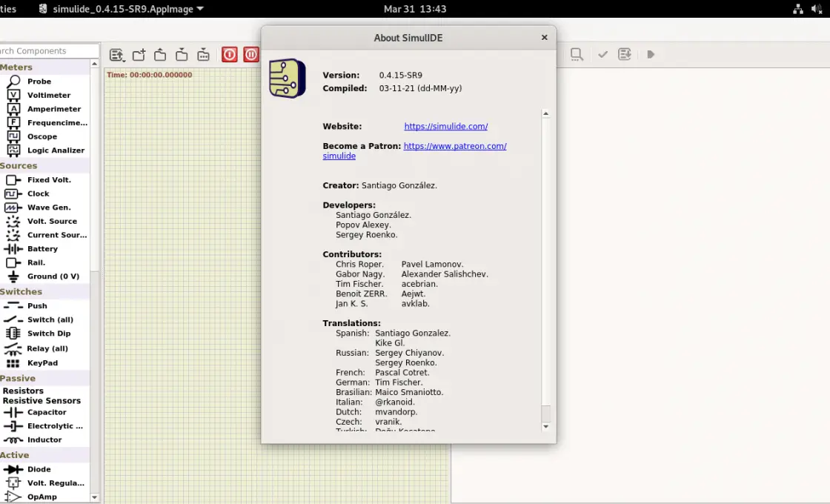Image resolution: width=830 pixels, height=504 pixels.
Task: Click the volume icon in system tray
Action: [816, 9]
